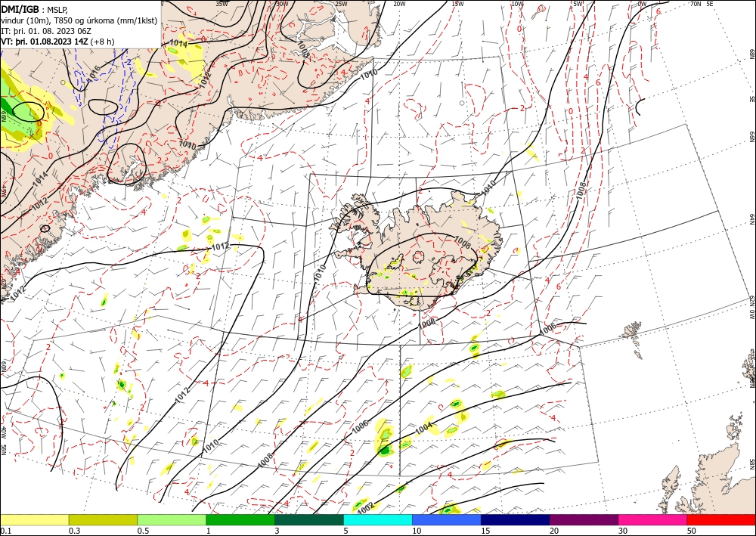Click the 1016 isobar label
756x536 pixels.
[92, 73]
